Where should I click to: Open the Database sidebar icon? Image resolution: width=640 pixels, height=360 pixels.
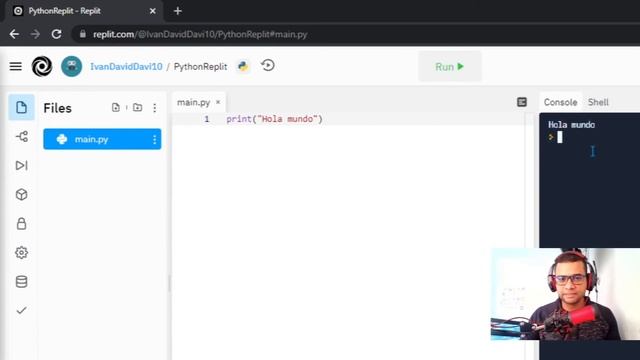tap(21, 282)
